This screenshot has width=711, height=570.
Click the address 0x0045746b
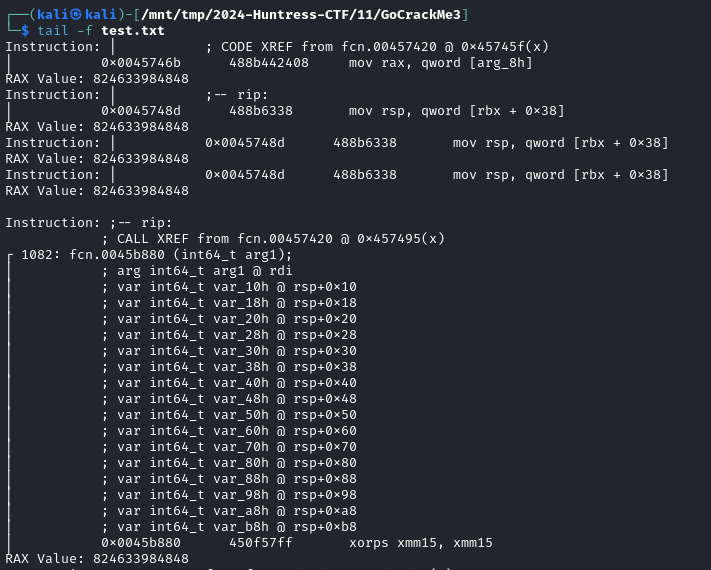(141, 63)
